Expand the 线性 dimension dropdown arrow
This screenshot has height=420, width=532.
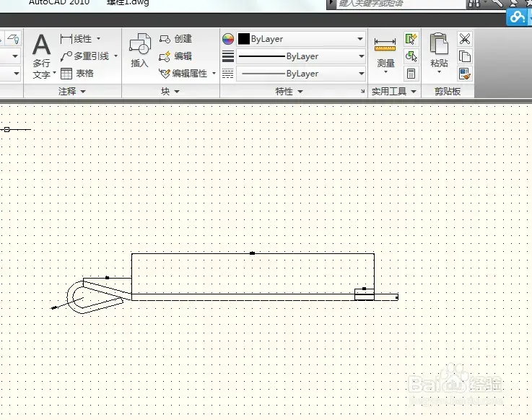98,39
